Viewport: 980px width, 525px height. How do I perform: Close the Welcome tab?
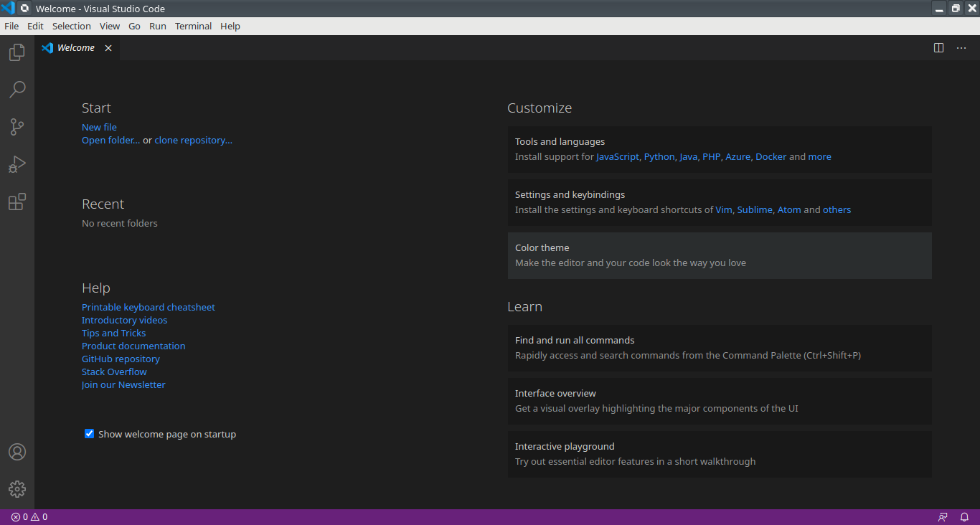coord(108,48)
